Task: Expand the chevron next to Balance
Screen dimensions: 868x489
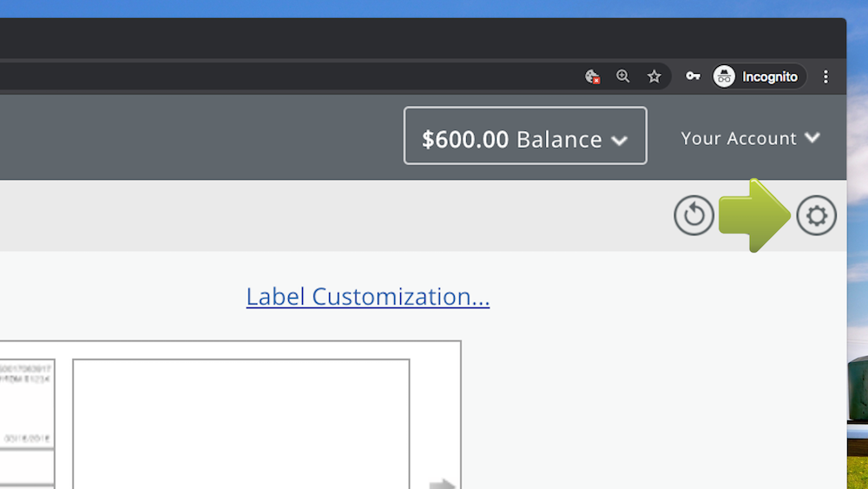Action: (x=619, y=140)
